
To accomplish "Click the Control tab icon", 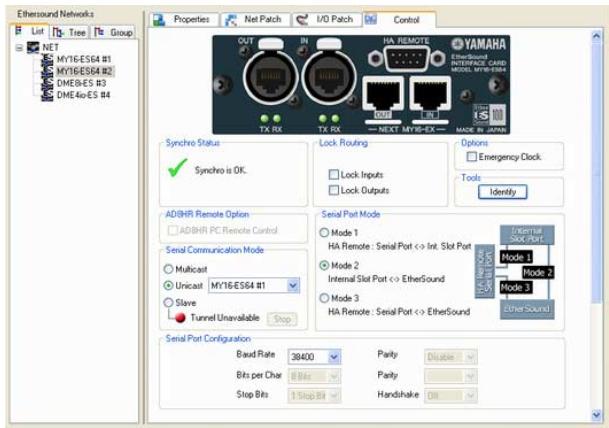I will click(371, 19).
